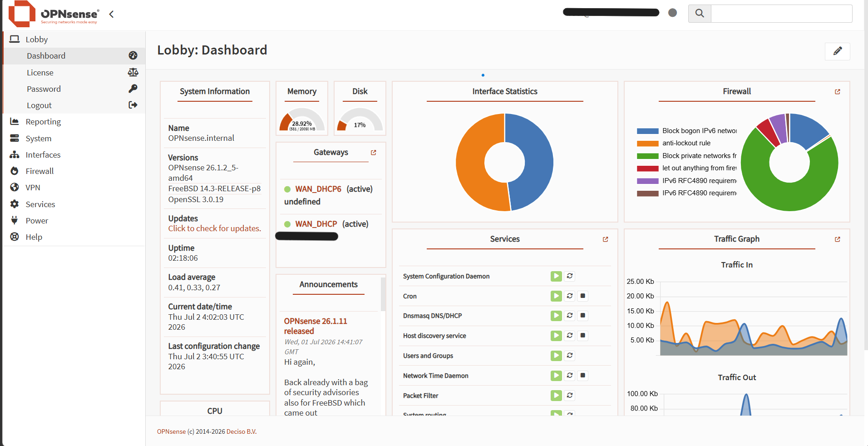Start the Network Time Daemon service
Viewport: 868px width, 446px height.
556,376
